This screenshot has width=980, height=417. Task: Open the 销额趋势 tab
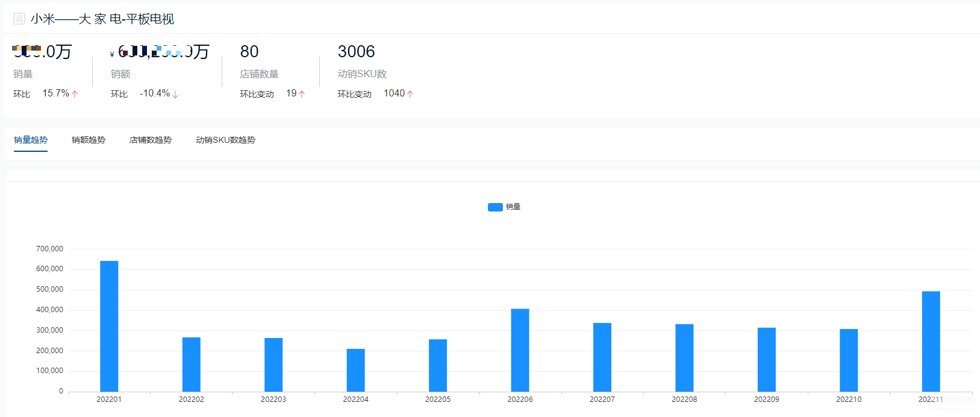coord(89,140)
